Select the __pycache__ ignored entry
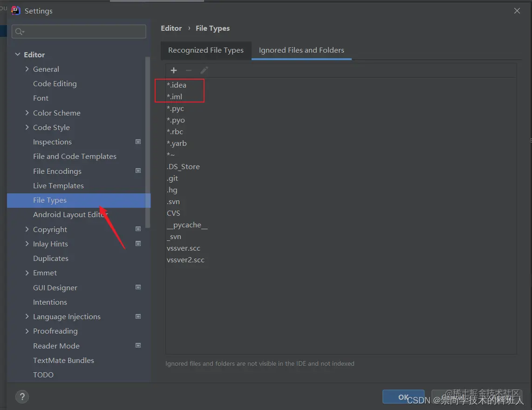This screenshot has width=532, height=410. (341, 225)
